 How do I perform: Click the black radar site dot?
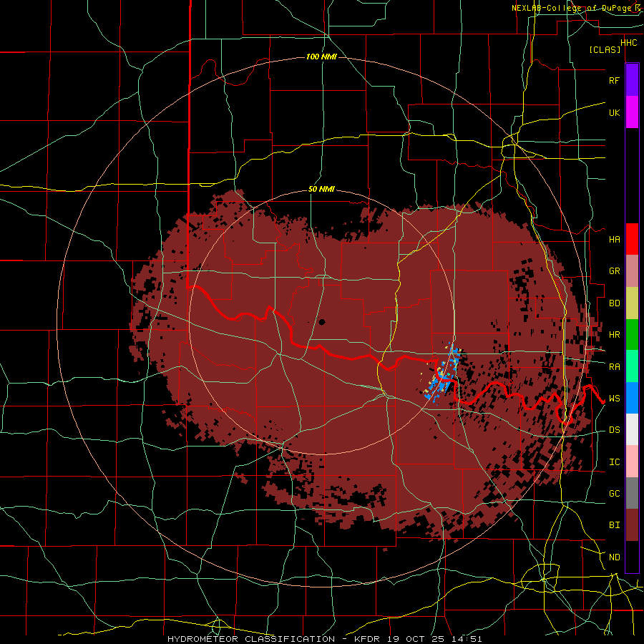tap(321, 322)
